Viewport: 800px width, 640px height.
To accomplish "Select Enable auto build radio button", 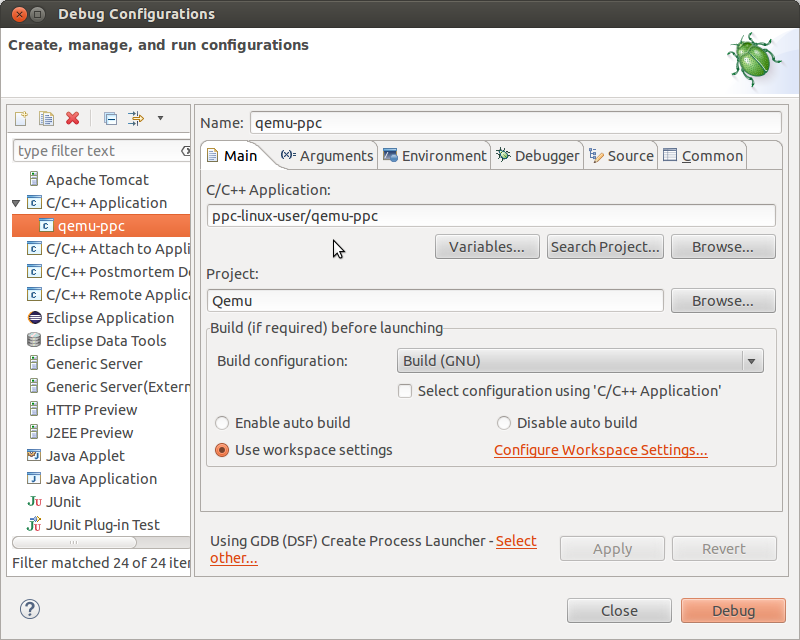I will pos(222,423).
